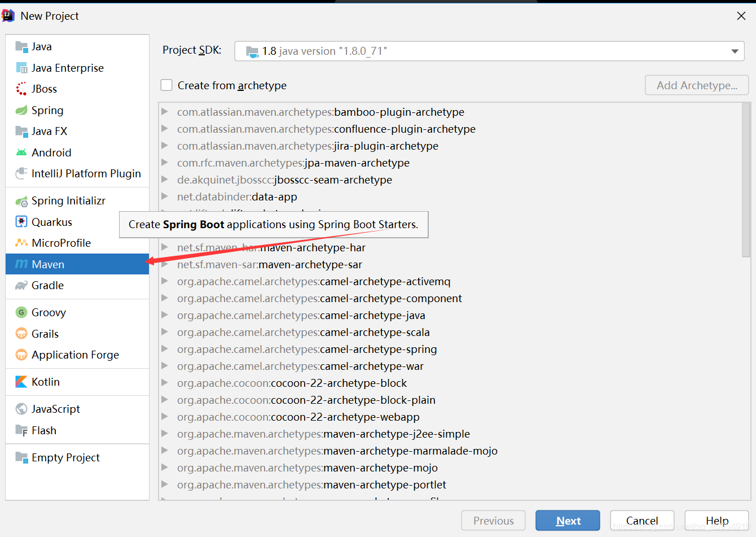The height and width of the screenshot is (537, 756).
Task: Click the Cancel button
Action: (x=642, y=521)
